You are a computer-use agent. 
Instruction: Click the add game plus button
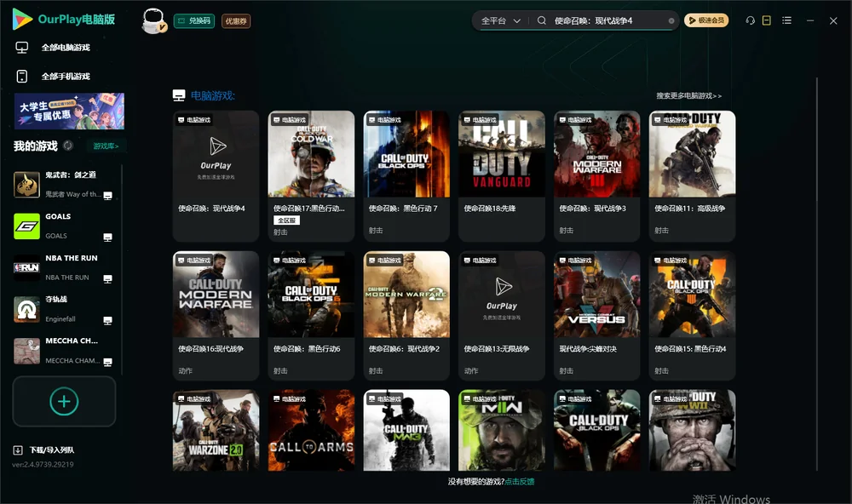point(64,401)
